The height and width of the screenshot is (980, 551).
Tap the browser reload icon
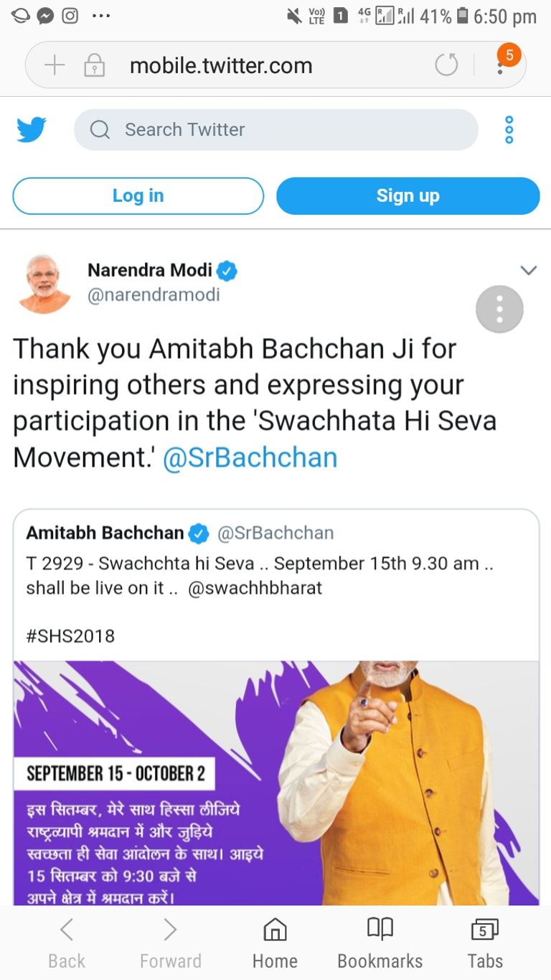[446, 65]
